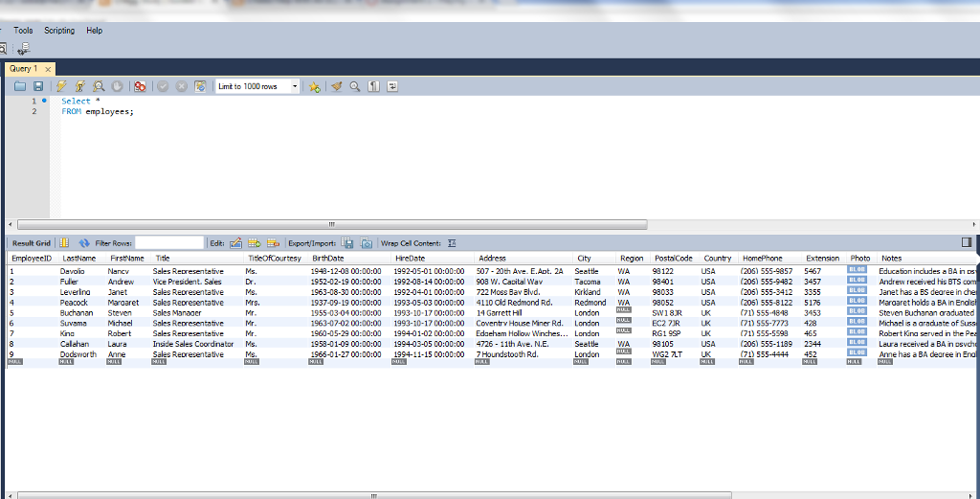Click editor scroll right arrow
The height and width of the screenshot is (499, 980).
point(975,224)
